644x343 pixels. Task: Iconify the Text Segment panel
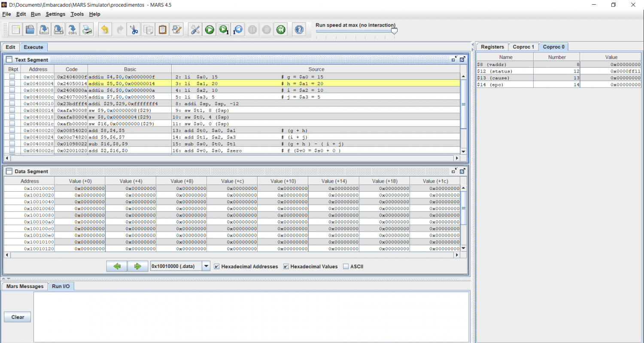454,60
